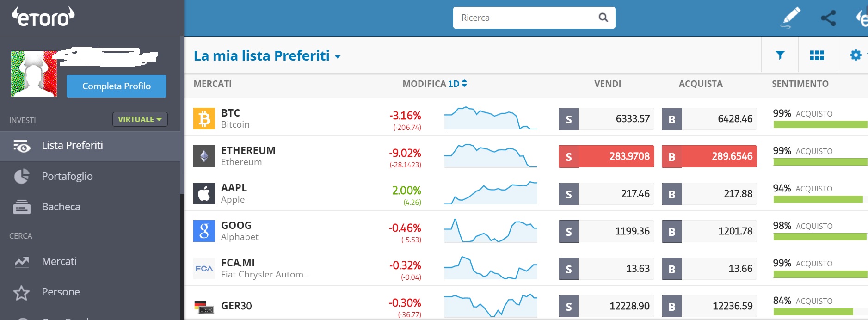Click Completa Profilo button

click(117, 86)
